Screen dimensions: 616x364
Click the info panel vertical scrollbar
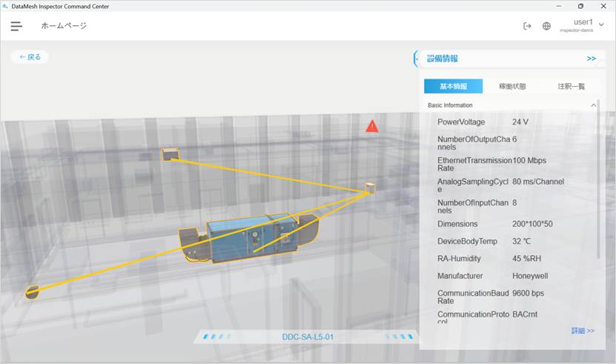pyautogui.click(x=598, y=185)
